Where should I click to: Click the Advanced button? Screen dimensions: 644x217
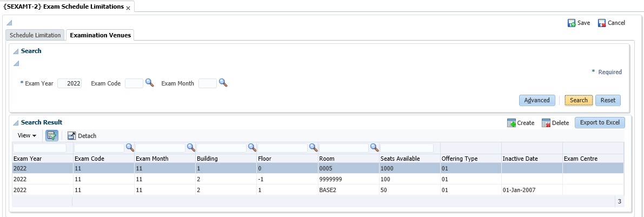pos(537,100)
